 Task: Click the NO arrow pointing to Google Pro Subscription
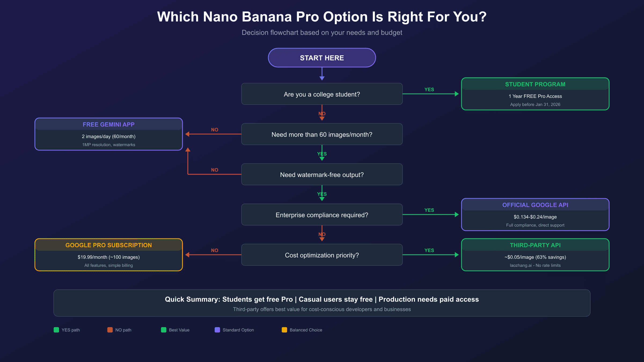pos(214,255)
